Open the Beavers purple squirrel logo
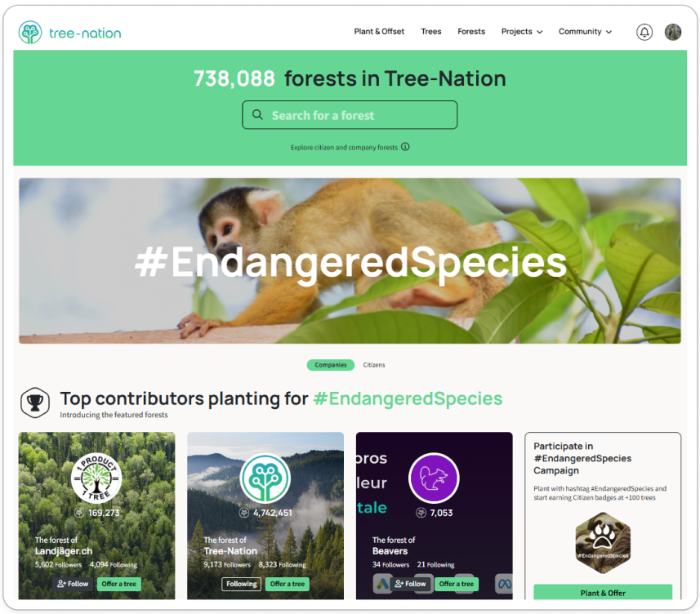 434,478
